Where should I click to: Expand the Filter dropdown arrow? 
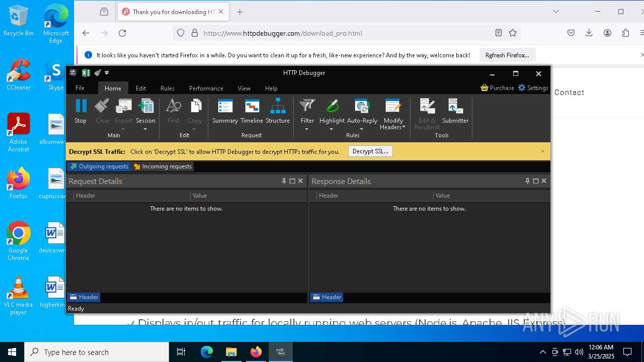coord(307,129)
